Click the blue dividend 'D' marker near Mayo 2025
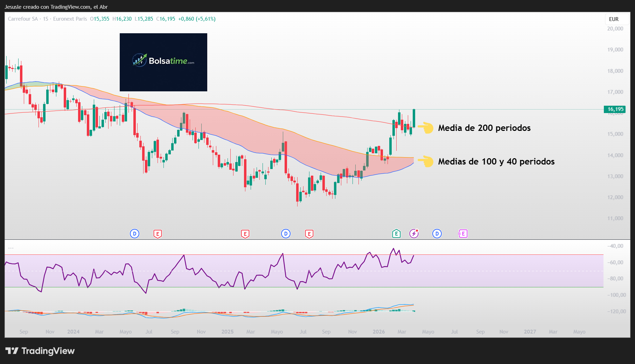This screenshot has height=364, width=635. 286,233
